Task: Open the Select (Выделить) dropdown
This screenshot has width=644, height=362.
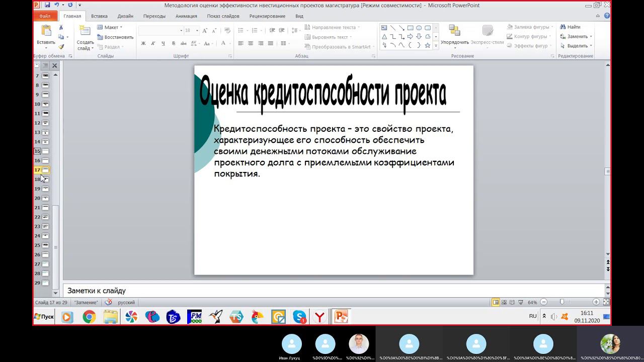Action: (577, 46)
